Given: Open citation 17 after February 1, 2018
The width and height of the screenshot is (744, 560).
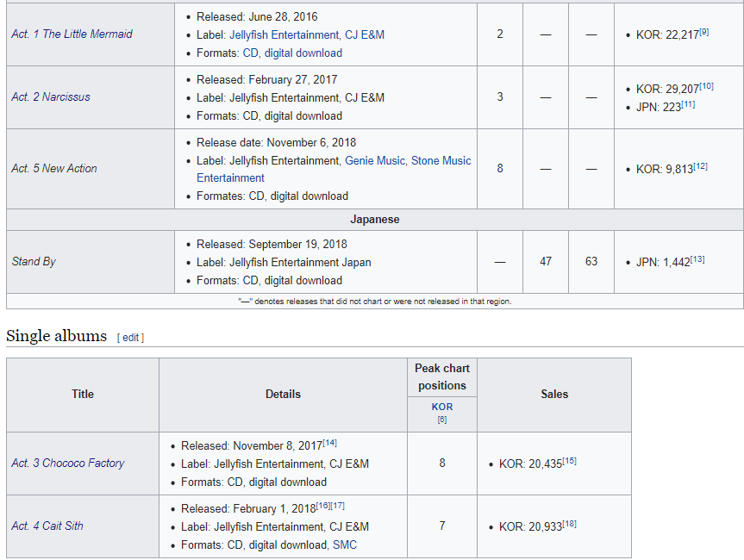Looking at the screenshot, I should click(x=338, y=506).
